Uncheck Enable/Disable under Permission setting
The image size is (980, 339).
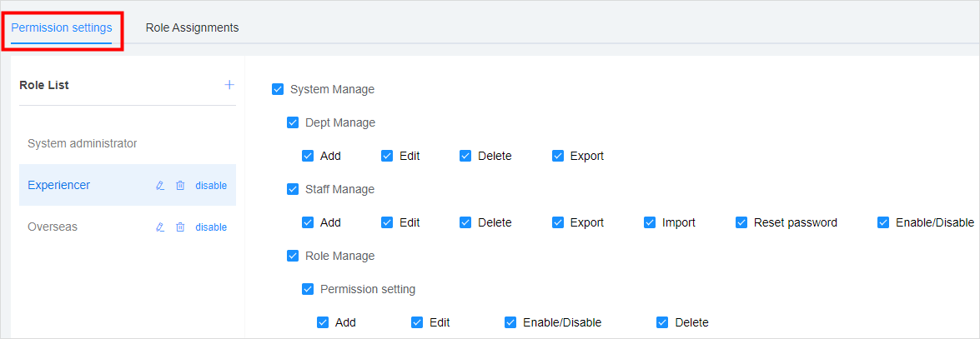pos(510,322)
